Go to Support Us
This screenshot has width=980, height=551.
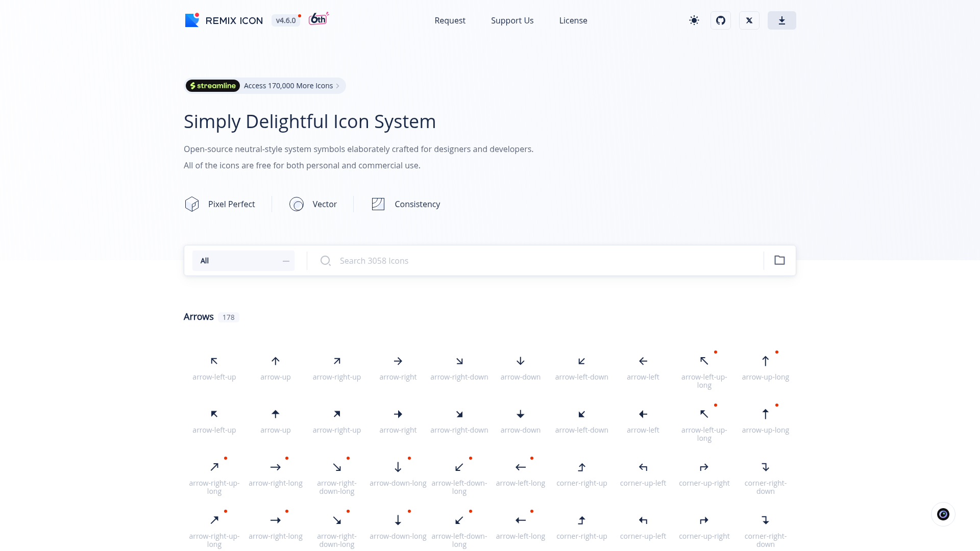click(512, 20)
